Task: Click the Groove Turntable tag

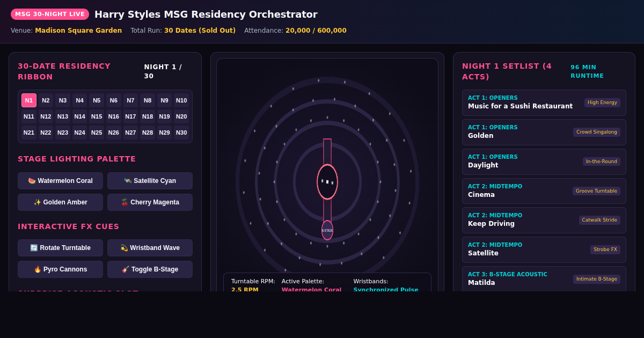Action: point(596,191)
